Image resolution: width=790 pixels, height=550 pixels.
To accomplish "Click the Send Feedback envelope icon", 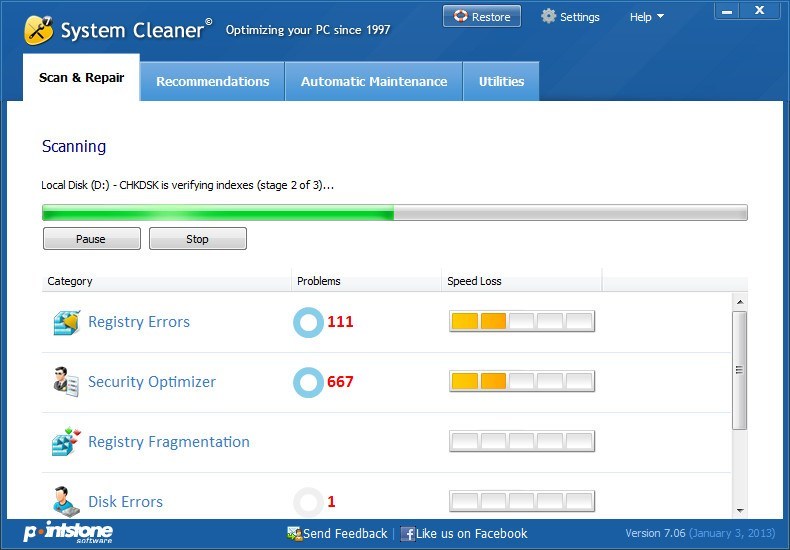I will tap(294, 533).
